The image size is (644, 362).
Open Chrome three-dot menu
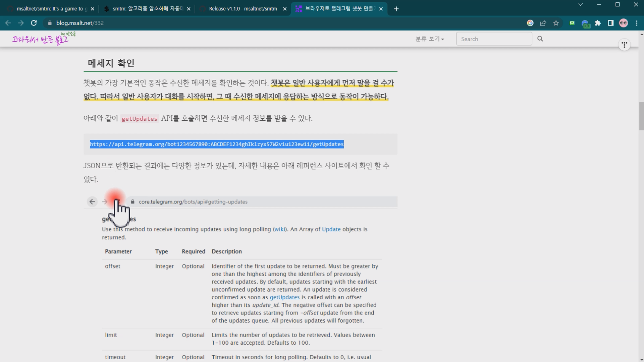click(x=637, y=23)
